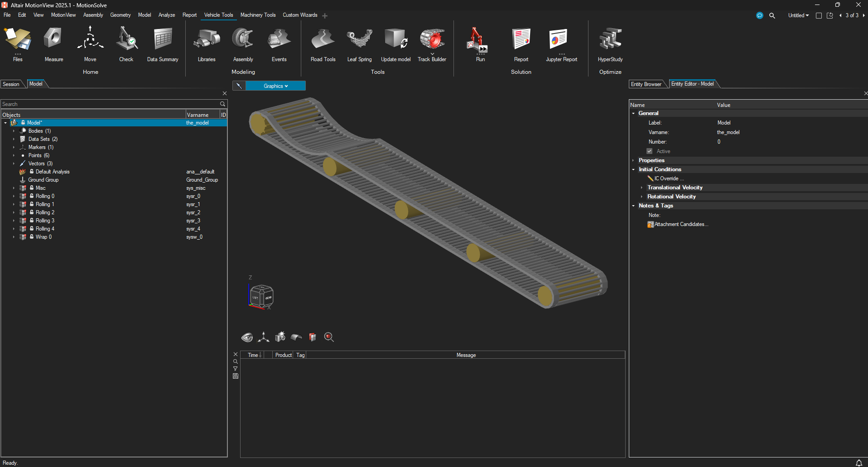Click the Attachment Candidates button
Screen dimensions: 868x467
(x=678, y=224)
